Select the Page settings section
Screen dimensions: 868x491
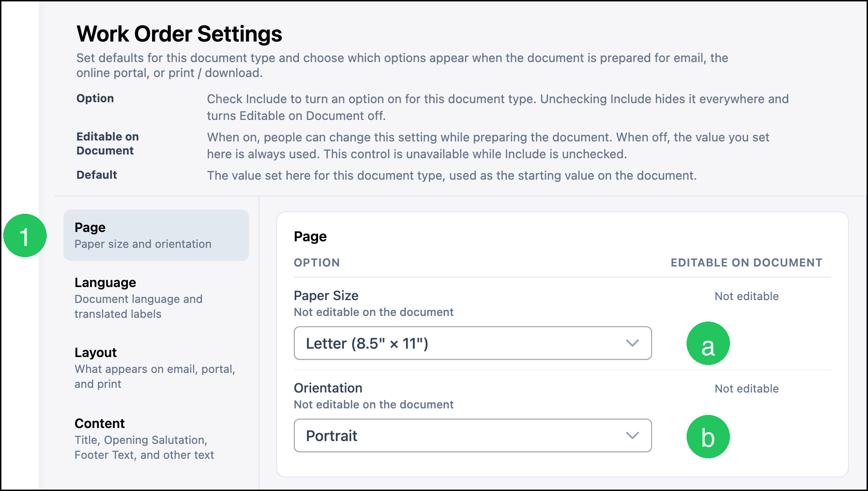pos(156,235)
